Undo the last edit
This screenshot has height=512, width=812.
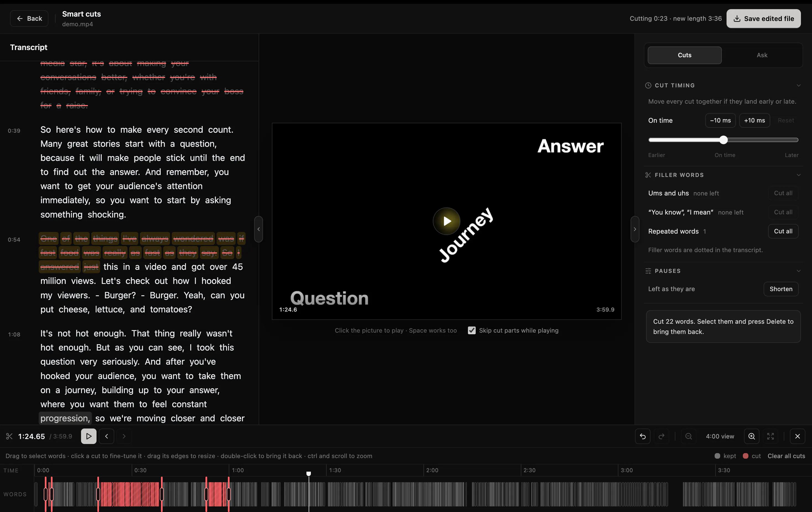coord(642,436)
